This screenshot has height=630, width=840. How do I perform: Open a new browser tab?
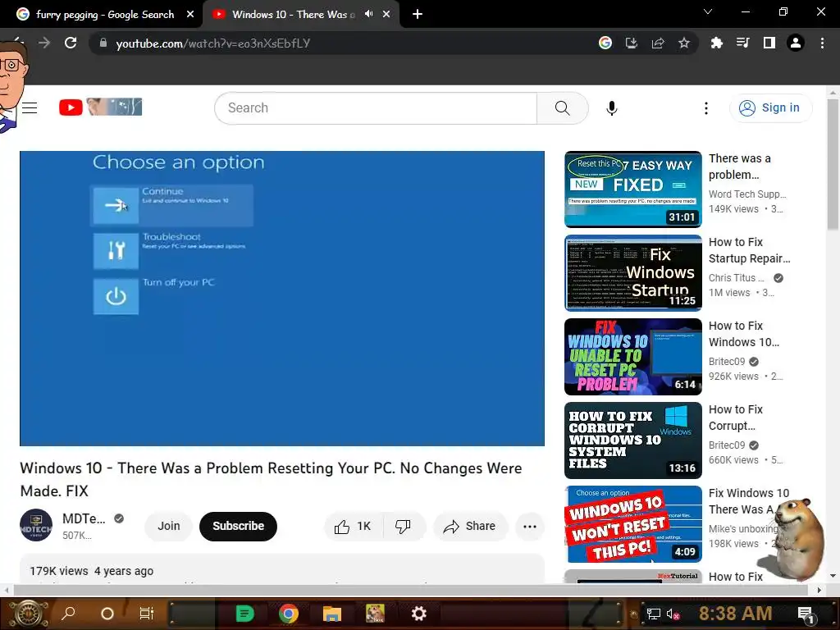pyautogui.click(x=418, y=15)
